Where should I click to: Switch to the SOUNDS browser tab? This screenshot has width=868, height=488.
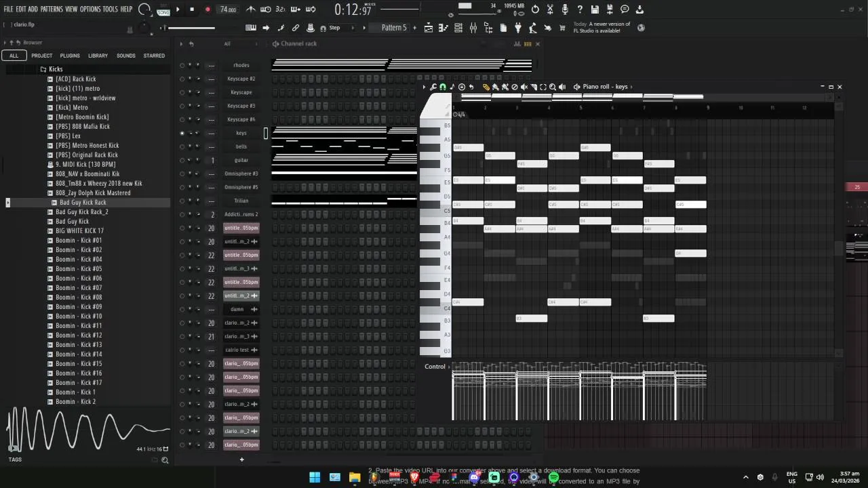click(x=126, y=56)
